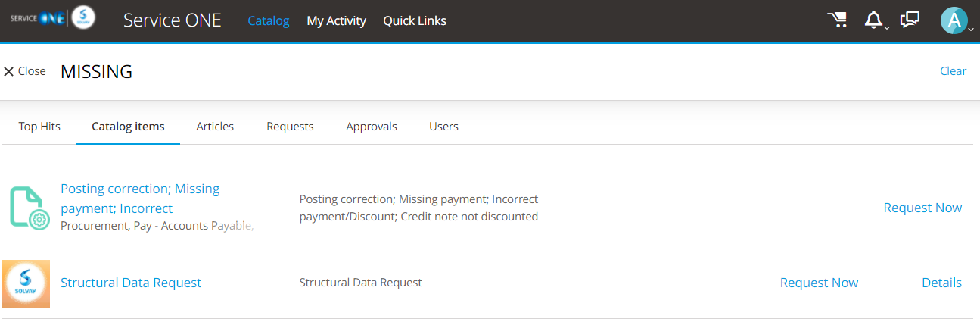View Details of Structural Data Request

(x=941, y=283)
